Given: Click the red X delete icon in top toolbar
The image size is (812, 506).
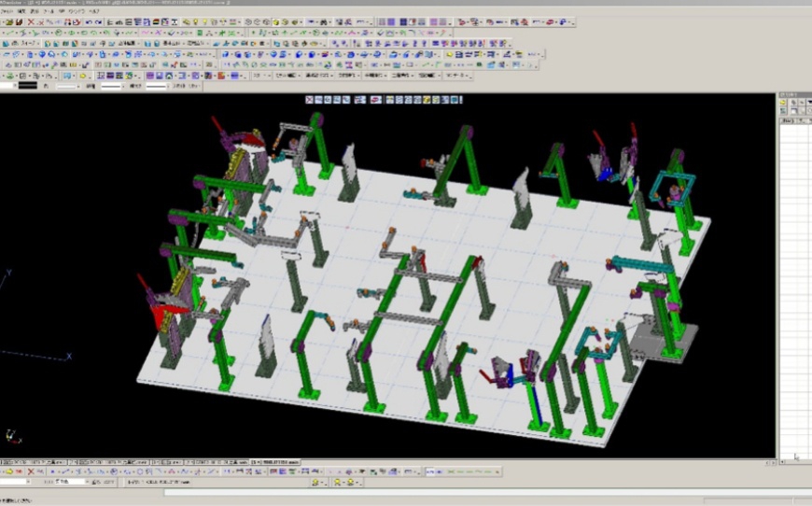Looking at the screenshot, I should (x=29, y=21).
